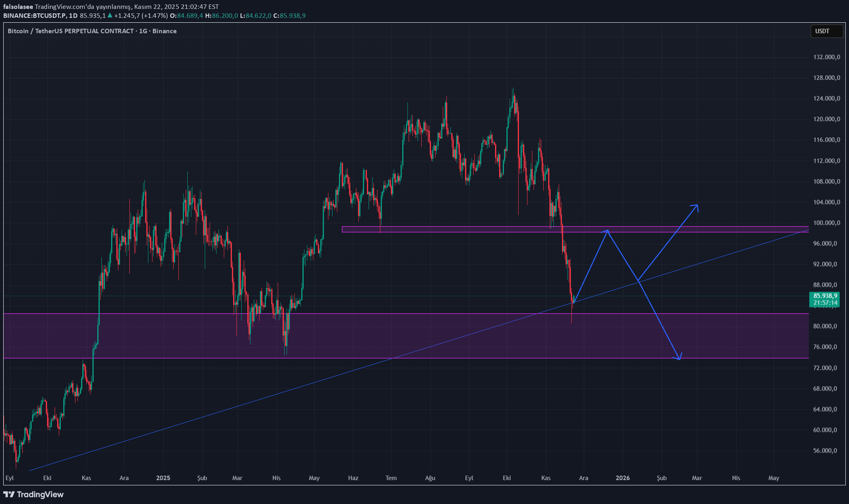Click the green up-triangle price change indicator
This screenshot has width=849, height=504.
point(110,15)
